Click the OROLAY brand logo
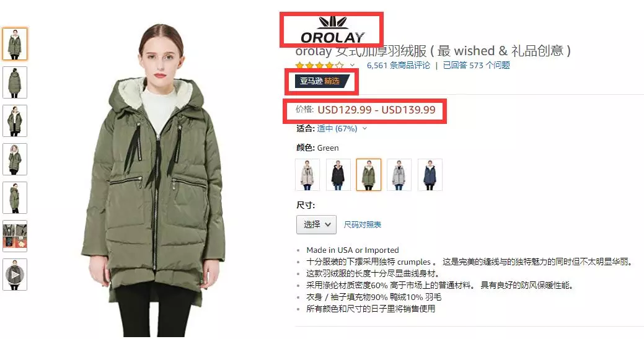The height and width of the screenshot is (339, 644). click(x=332, y=30)
